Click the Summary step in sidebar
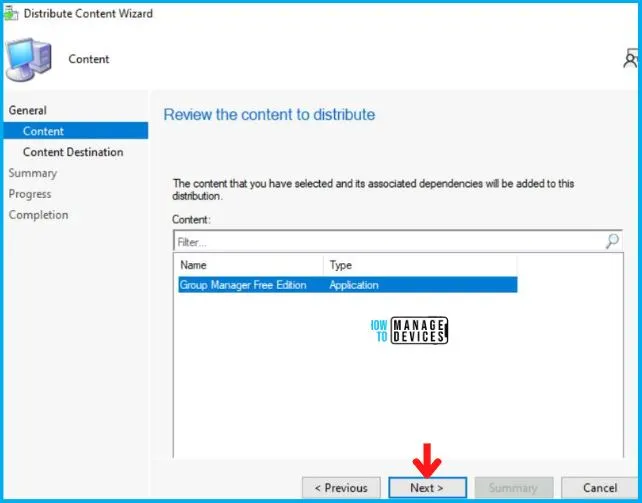The image size is (642, 503). tap(33, 173)
